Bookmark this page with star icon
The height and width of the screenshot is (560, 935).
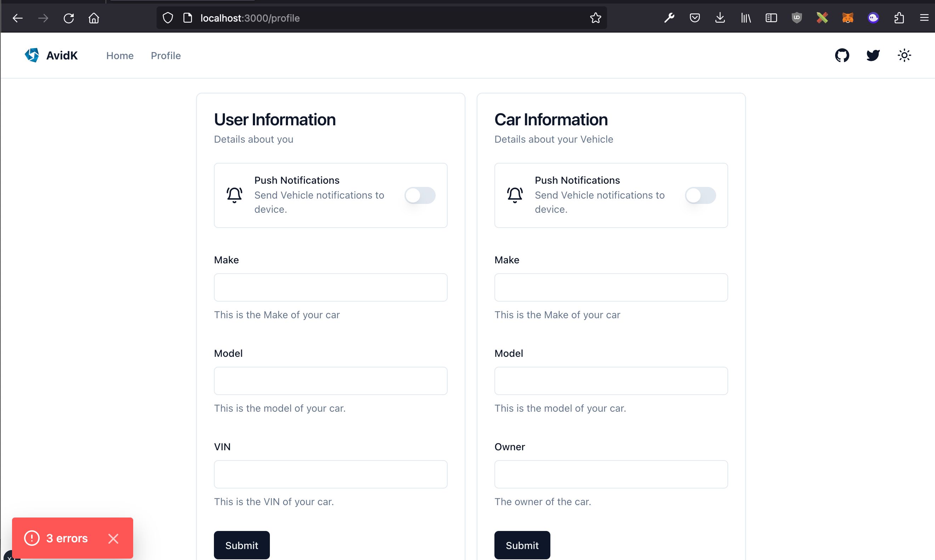pyautogui.click(x=595, y=18)
